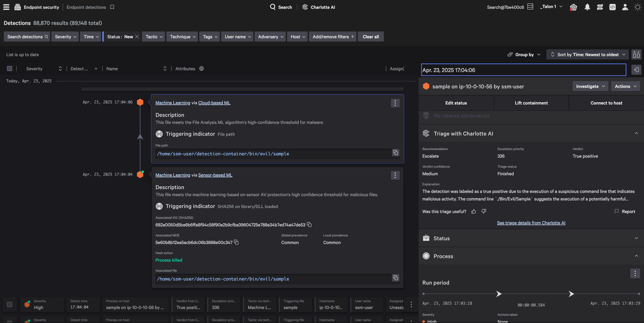This screenshot has height=323, width=644.
Task: Click the Lift containment button
Action: tap(531, 103)
